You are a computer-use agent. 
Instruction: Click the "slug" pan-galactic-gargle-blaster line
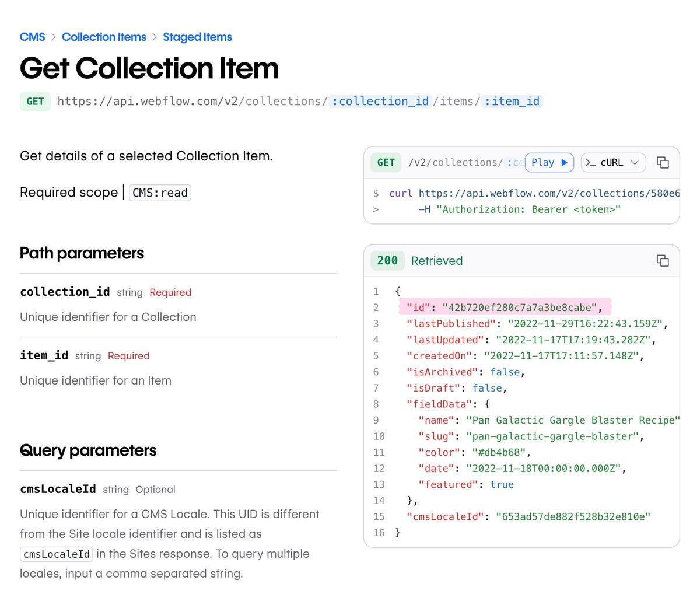pyautogui.click(x=531, y=436)
